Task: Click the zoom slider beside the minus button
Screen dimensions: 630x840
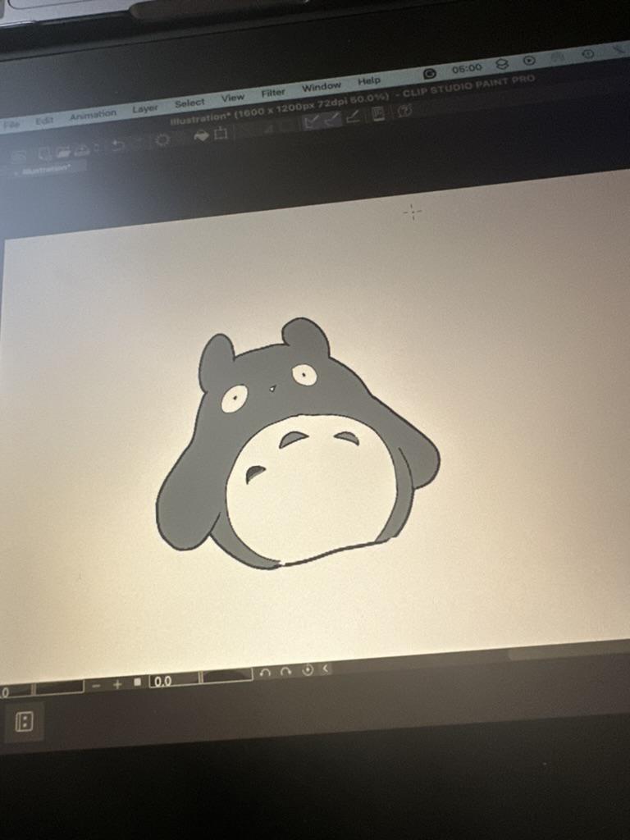Action: (59, 687)
